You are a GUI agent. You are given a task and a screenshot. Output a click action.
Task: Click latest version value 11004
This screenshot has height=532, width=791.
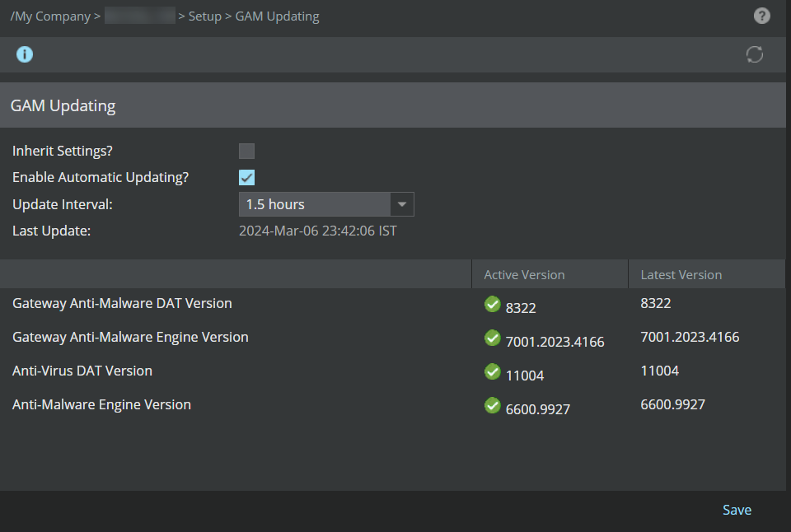click(x=660, y=371)
